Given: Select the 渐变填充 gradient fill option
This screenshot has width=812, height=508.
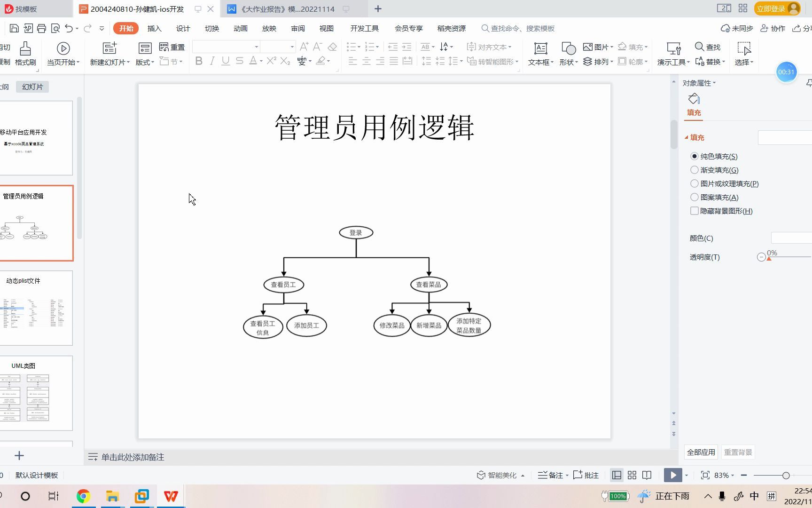Looking at the screenshot, I should (x=695, y=170).
